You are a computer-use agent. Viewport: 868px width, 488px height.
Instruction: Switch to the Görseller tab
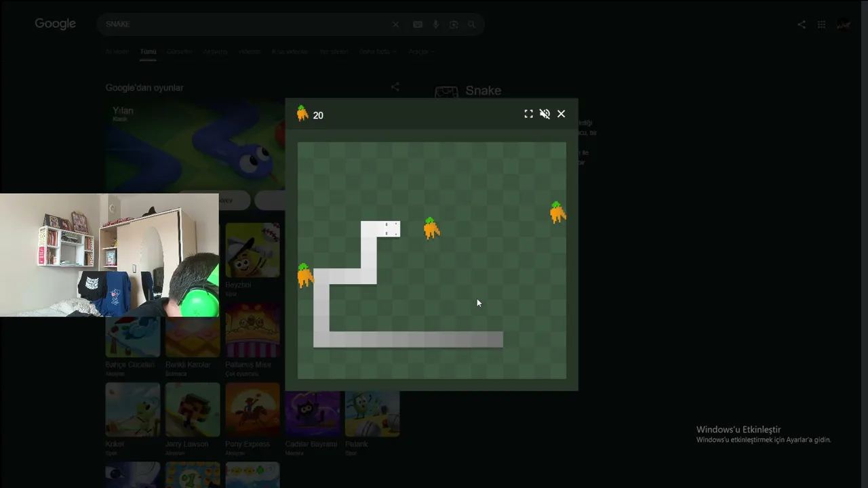pyautogui.click(x=179, y=52)
